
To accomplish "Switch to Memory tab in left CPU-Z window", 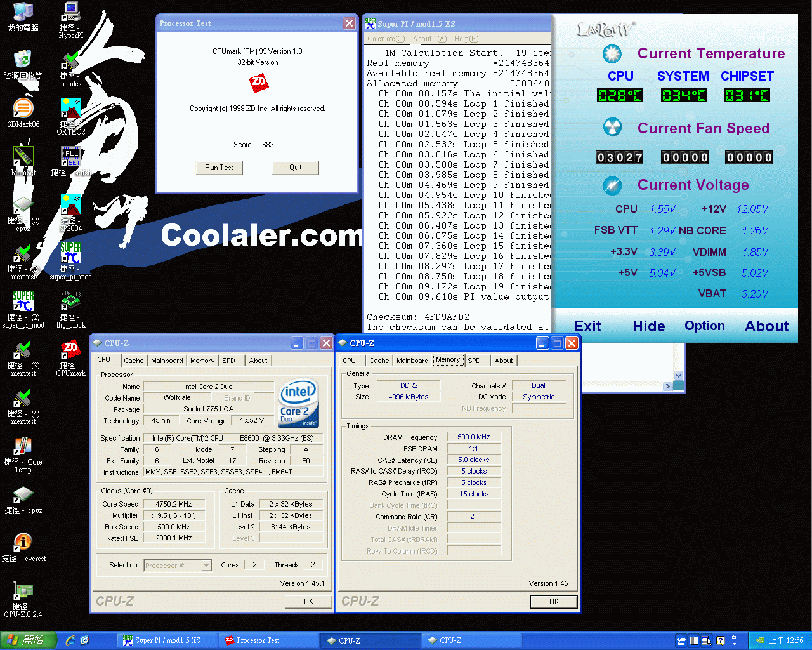I will (202, 361).
